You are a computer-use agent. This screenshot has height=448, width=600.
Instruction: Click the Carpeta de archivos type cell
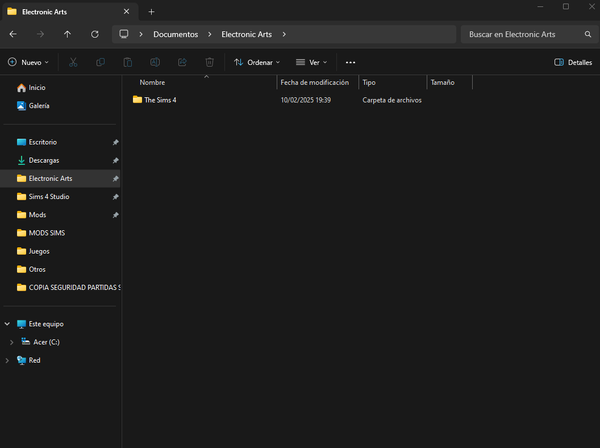pyautogui.click(x=392, y=100)
